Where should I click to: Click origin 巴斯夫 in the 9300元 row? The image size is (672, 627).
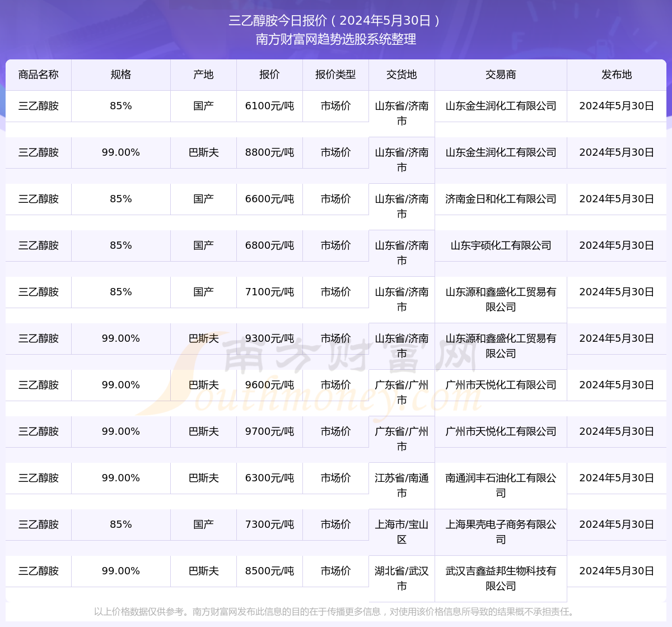tap(203, 338)
